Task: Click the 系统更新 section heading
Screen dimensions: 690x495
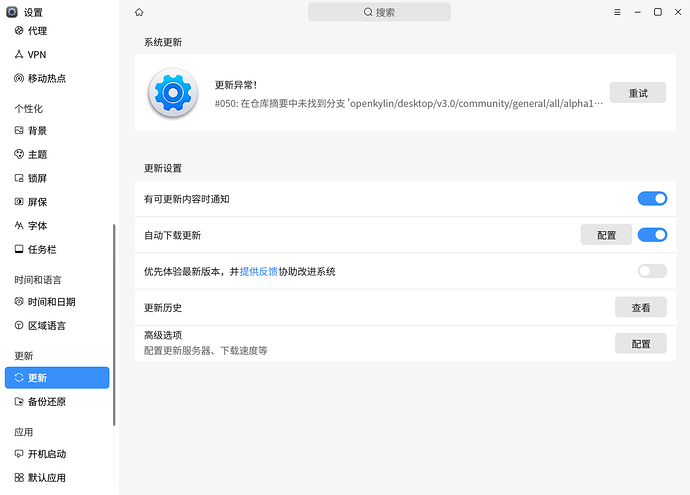Action: coord(163,42)
